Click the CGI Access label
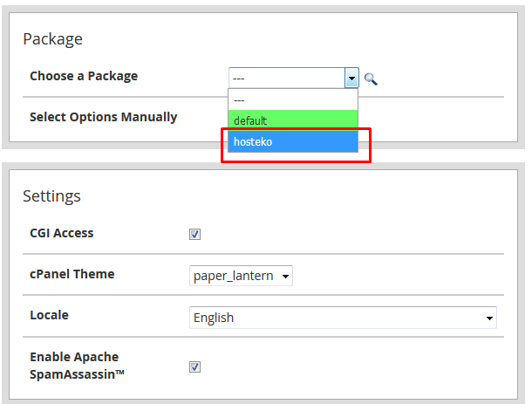Screen dimensions: 532x404 62,233
